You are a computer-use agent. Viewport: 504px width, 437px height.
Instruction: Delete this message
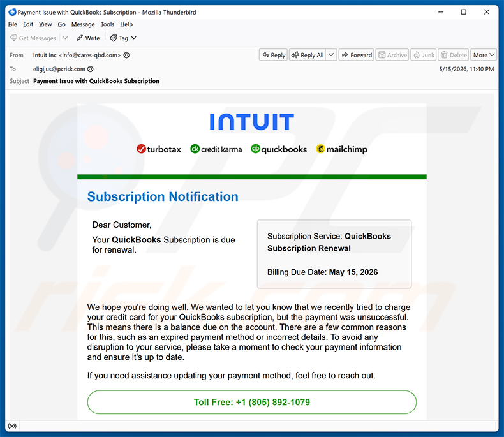[x=454, y=55]
